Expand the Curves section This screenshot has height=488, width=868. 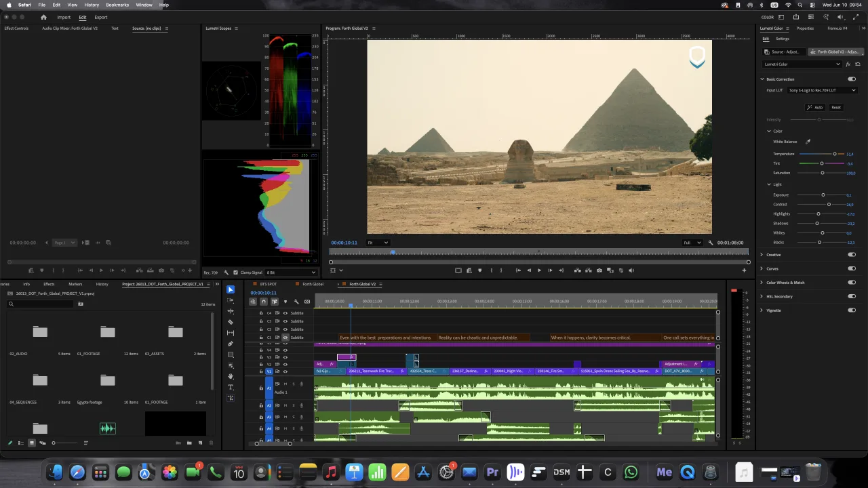click(762, 268)
